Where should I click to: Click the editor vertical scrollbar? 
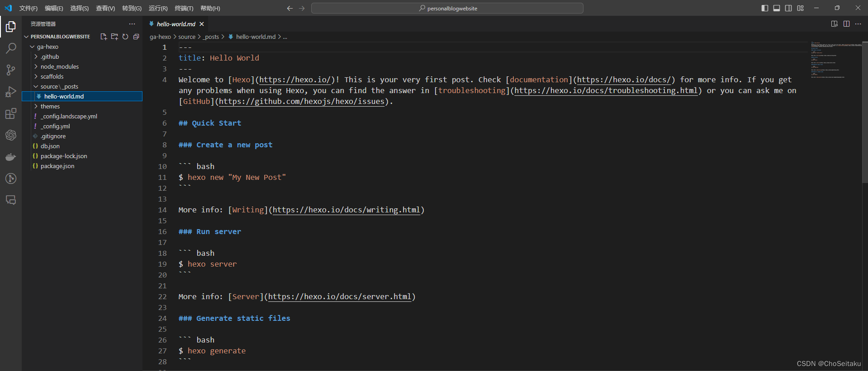click(865, 113)
